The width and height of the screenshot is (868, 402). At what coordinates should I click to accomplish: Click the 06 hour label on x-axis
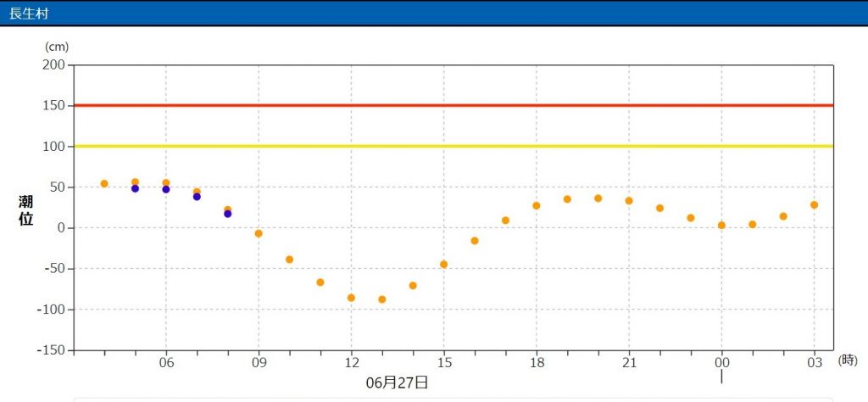166,363
